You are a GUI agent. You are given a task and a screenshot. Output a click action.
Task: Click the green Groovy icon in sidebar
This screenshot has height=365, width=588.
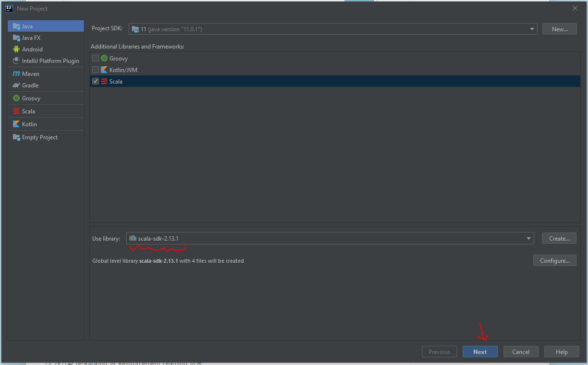coord(16,98)
